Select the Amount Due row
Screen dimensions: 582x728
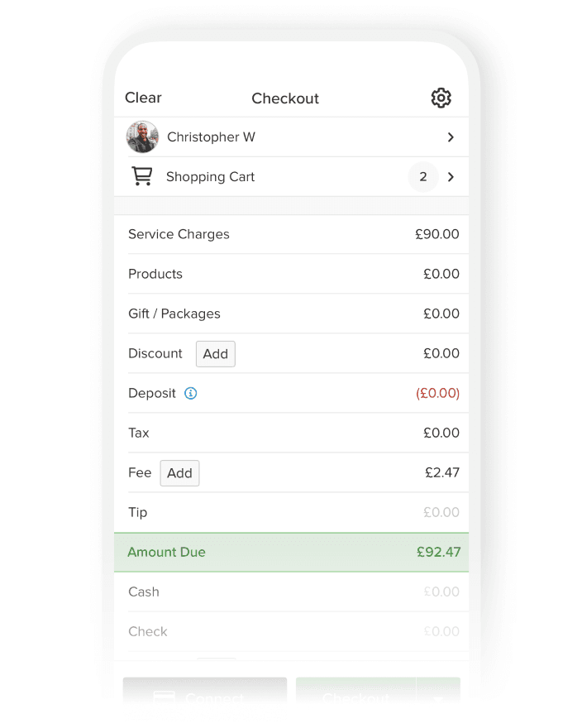point(289,552)
